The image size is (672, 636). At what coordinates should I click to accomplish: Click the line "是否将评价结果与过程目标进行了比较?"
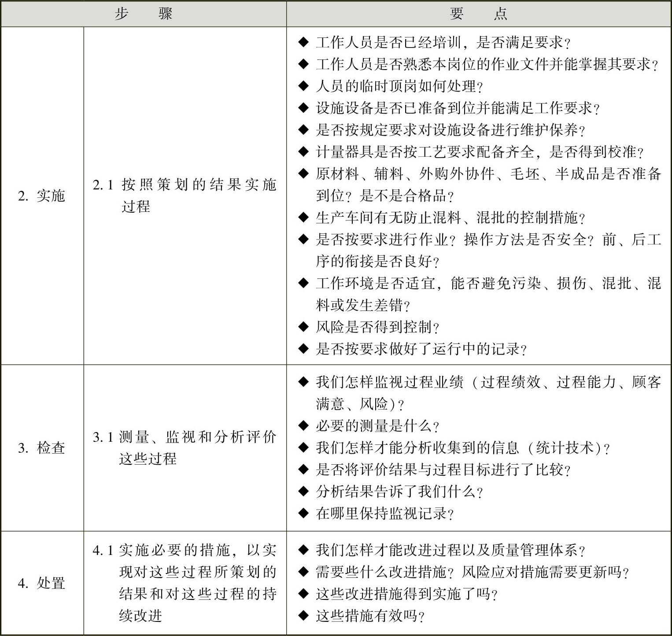click(x=435, y=470)
